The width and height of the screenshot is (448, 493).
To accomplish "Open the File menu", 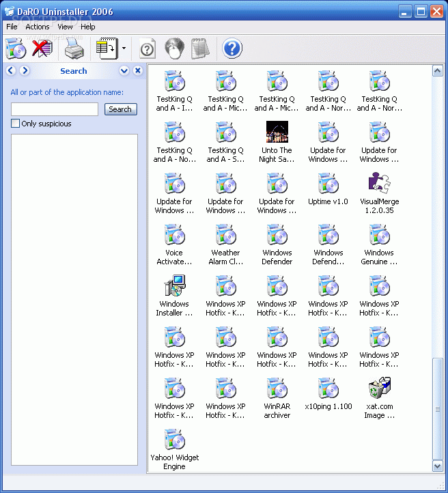I will [12, 27].
